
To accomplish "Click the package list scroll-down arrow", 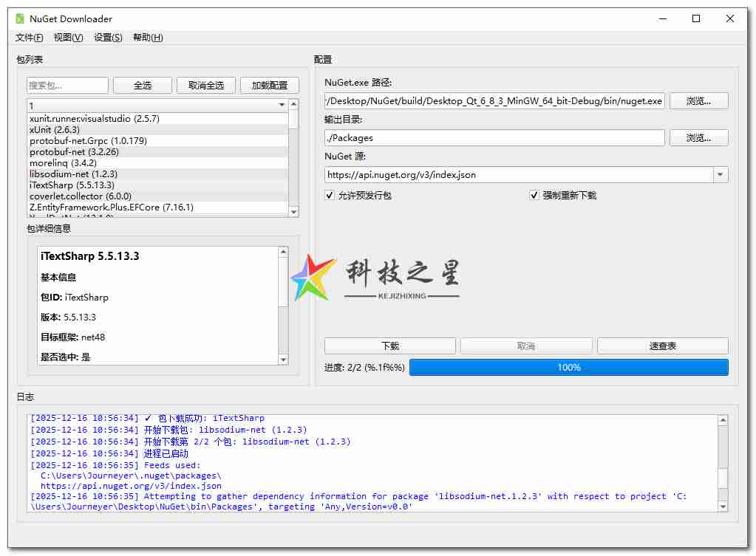I will pos(293,212).
